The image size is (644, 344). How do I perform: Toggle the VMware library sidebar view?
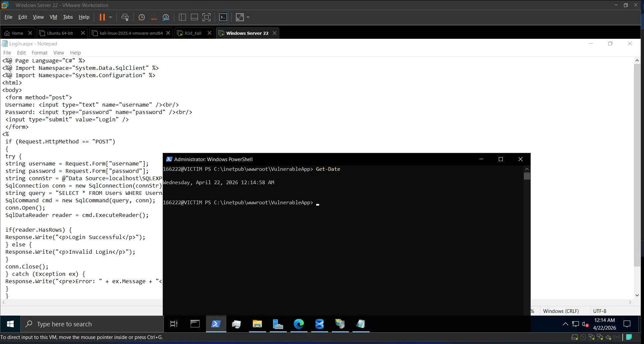[x=182, y=17]
